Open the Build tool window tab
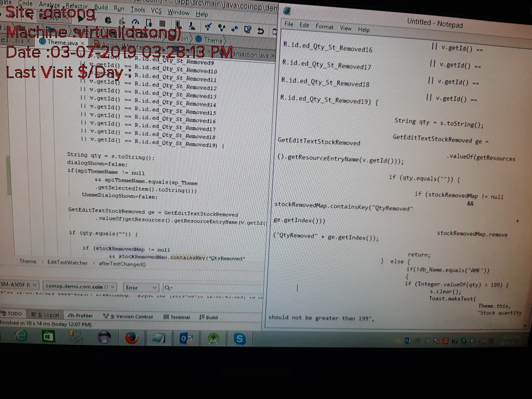Screen dimensions: 532x399 (x=208, y=318)
